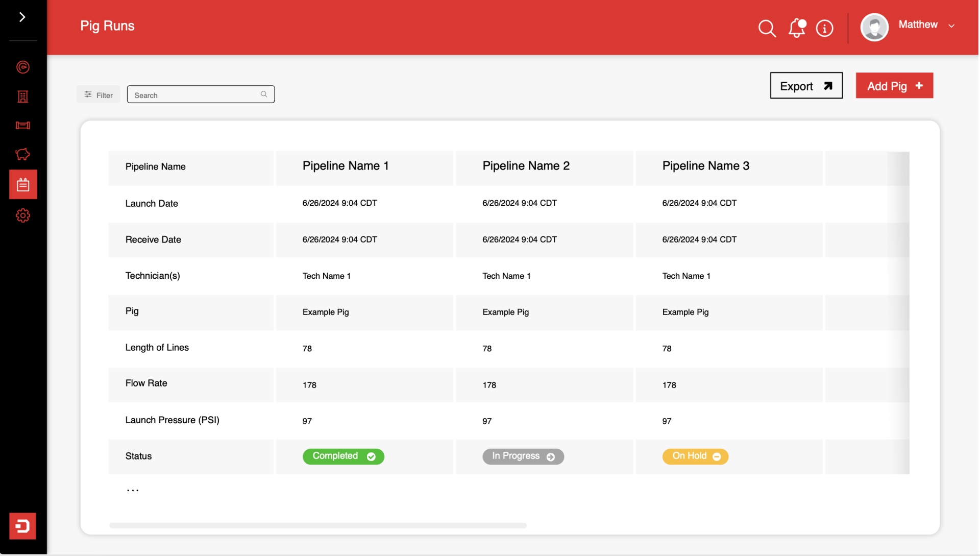The image size is (980, 556).
Task: Click the Completed status badge
Action: pyautogui.click(x=343, y=456)
